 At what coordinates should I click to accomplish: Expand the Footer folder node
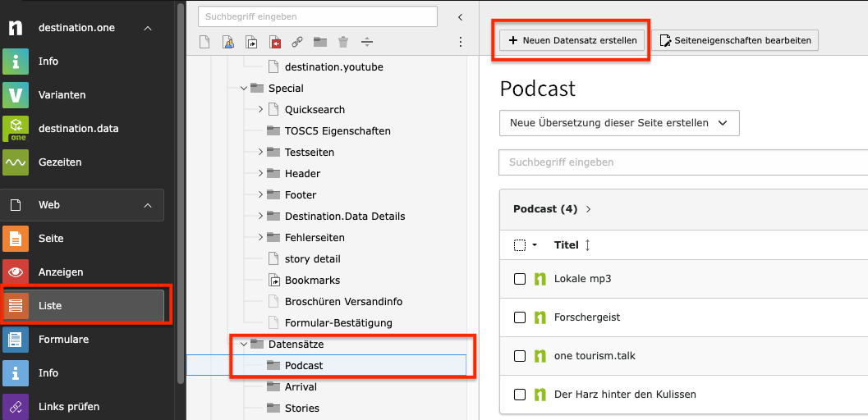tap(260, 195)
